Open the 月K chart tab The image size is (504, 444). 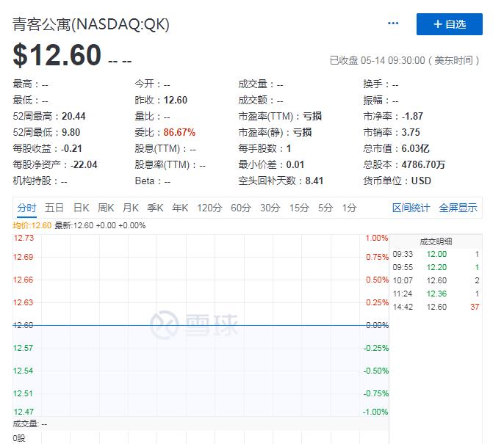click(x=131, y=208)
